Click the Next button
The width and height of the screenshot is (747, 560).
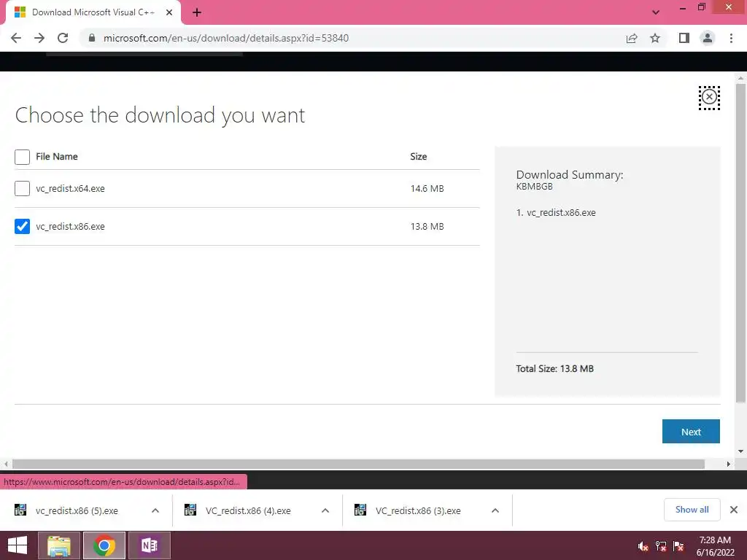(x=691, y=432)
